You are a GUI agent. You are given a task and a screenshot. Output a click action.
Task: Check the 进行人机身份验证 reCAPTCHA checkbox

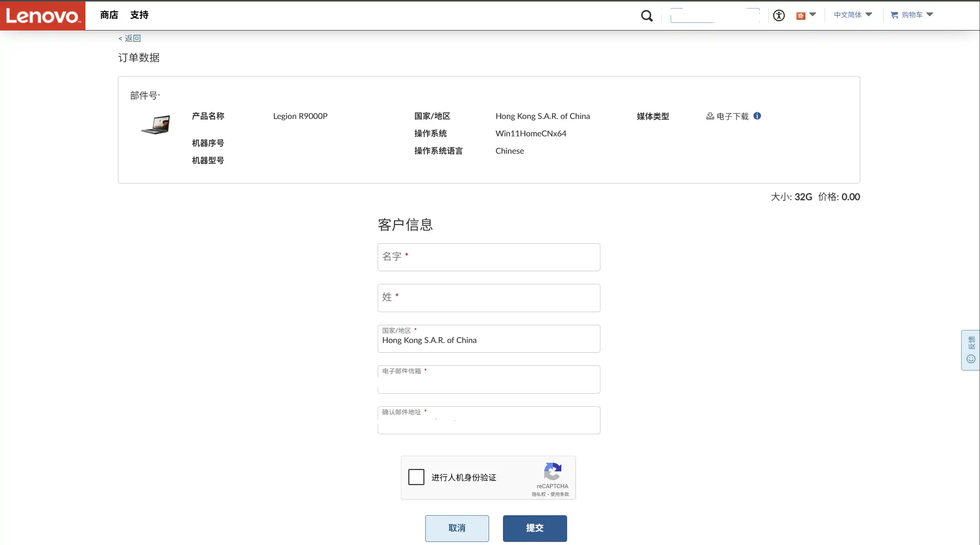pos(416,477)
